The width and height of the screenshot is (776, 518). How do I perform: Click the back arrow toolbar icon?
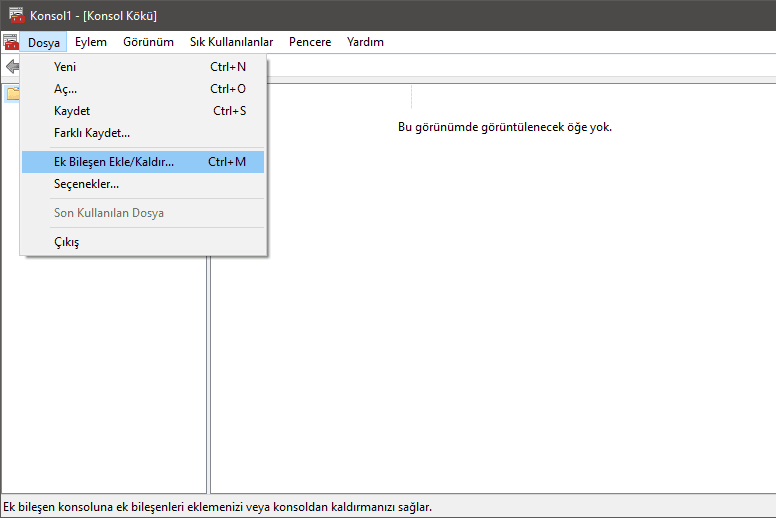coord(12,66)
